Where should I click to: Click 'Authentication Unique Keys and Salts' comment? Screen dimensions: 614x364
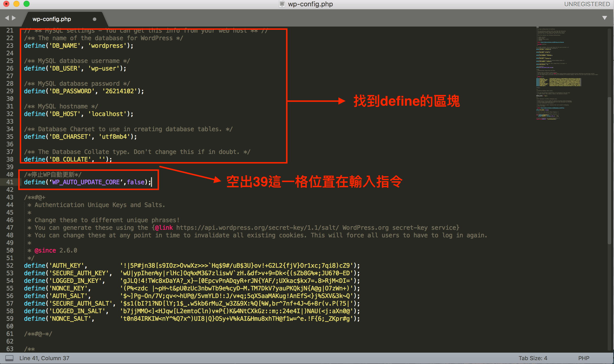coord(100,205)
